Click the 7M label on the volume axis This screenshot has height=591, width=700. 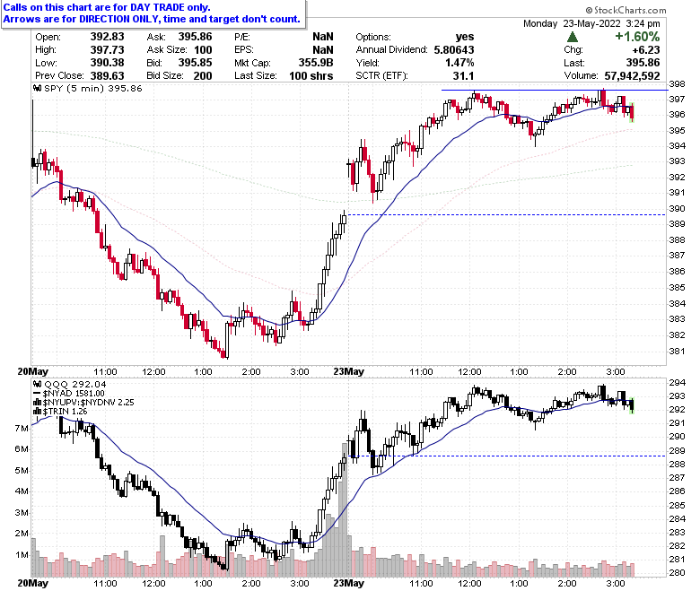22,428
